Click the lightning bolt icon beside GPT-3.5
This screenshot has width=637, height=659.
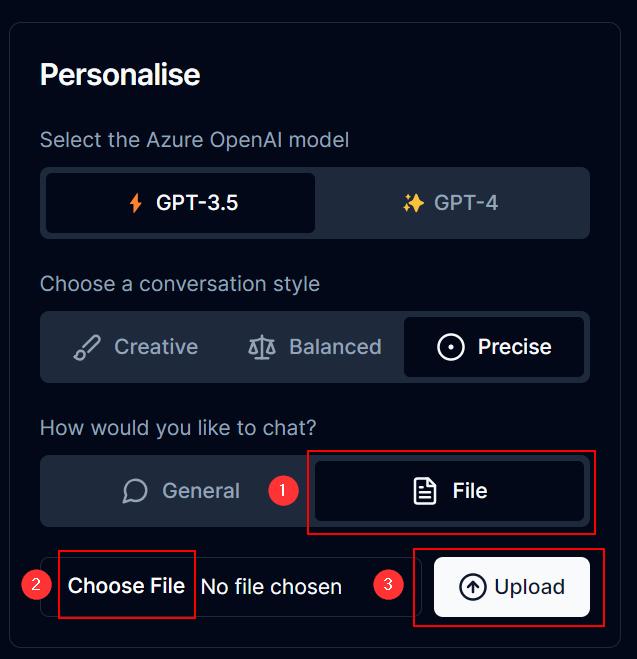[136, 203]
